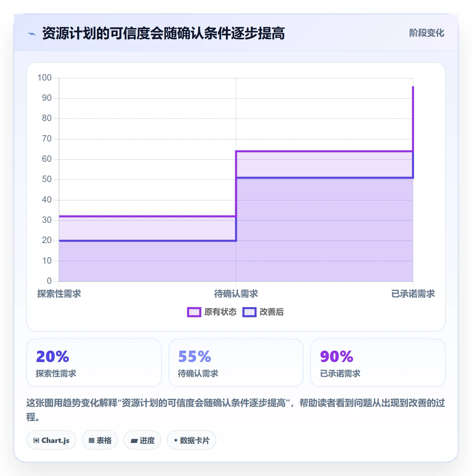Click the 100 y-axis tick label
The height and width of the screenshot is (476, 472).
click(45, 78)
